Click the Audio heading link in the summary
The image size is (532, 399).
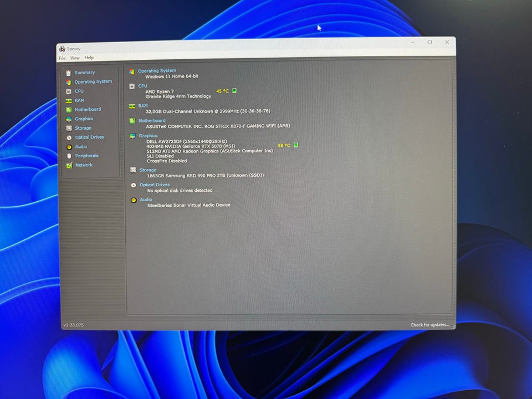(146, 199)
